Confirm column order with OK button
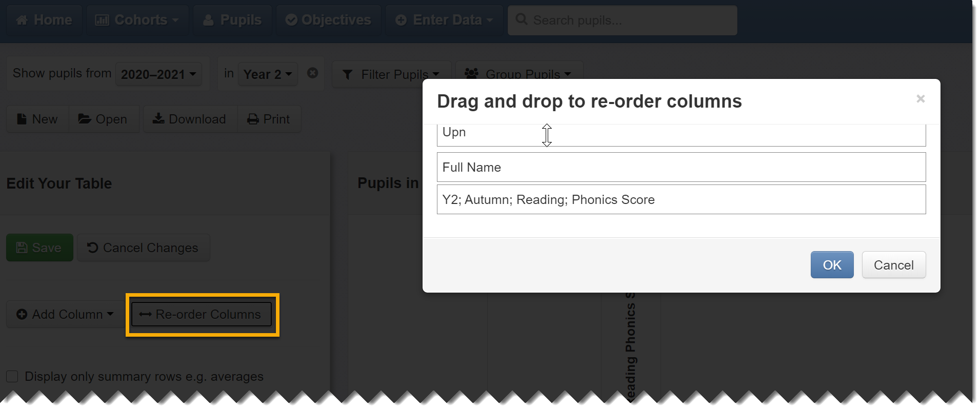Screen dimensions: 980x411 coord(832,265)
